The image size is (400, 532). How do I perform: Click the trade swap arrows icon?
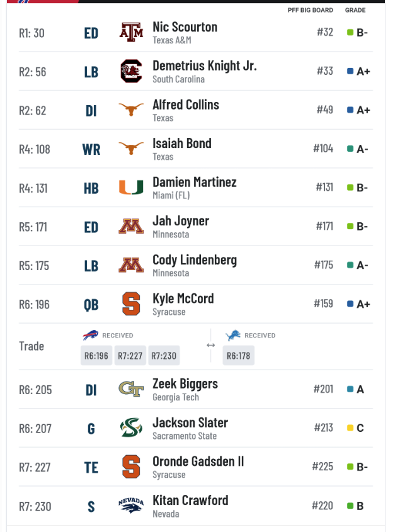[211, 345]
